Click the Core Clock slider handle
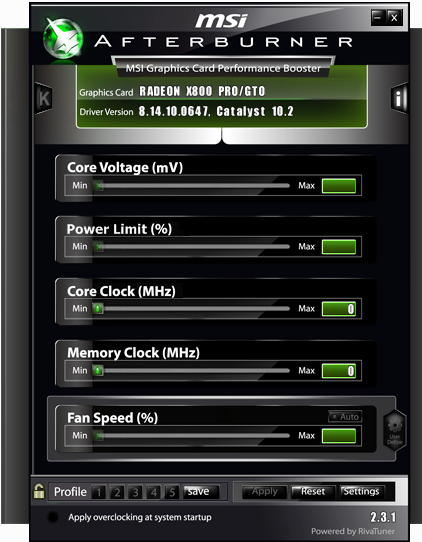Image resolution: width=422 pixels, height=542 pixels. [x=98, y=308]
